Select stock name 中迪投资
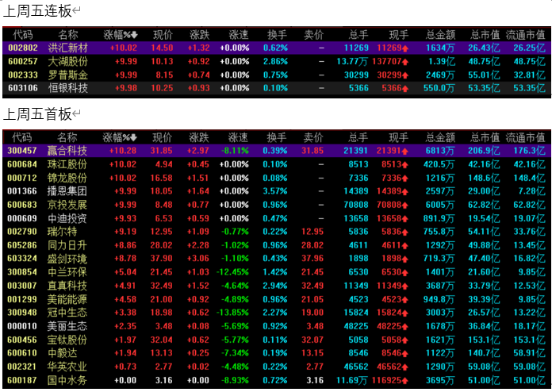The image size is (552, 392). pos(67,218)
